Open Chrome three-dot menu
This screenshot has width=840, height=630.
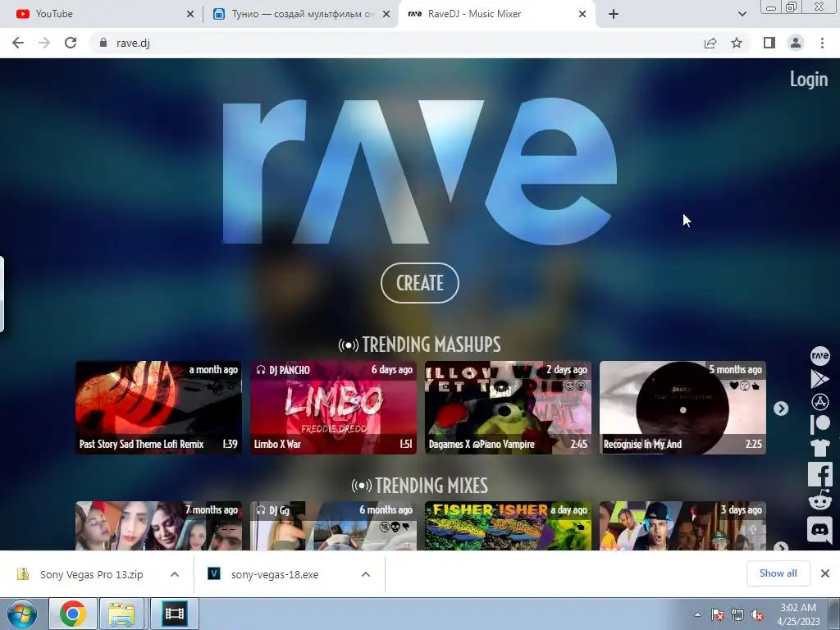[822, 43]
